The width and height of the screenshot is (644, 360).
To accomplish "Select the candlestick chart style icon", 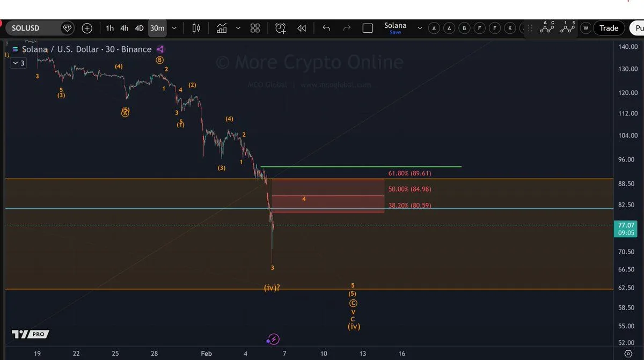I will [x=195, y=28].
